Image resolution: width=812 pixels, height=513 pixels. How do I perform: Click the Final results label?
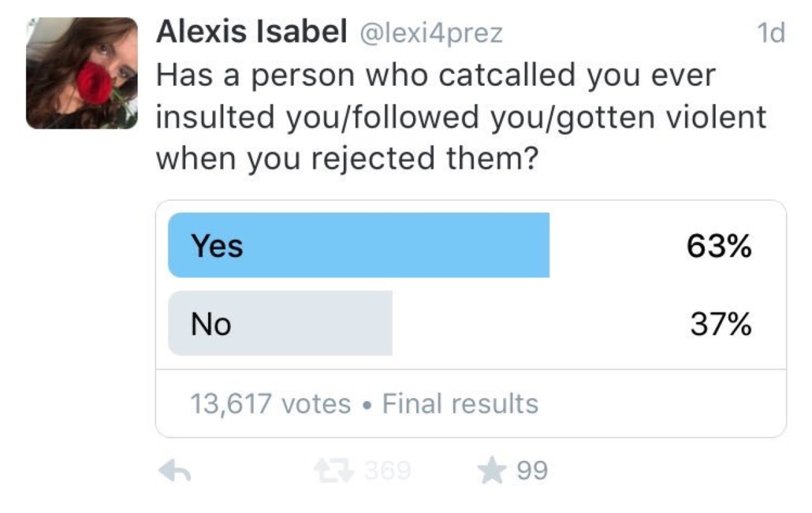click(x=461, y=404)
